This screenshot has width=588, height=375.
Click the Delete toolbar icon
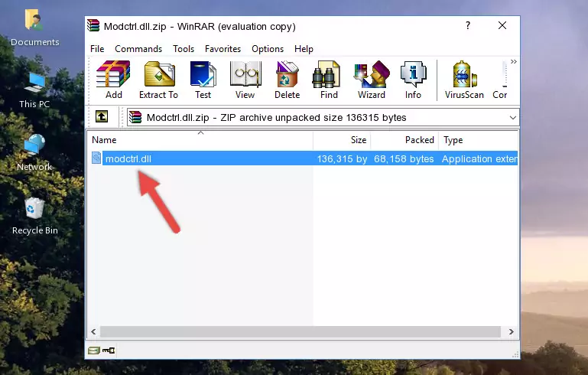(288, 80)
